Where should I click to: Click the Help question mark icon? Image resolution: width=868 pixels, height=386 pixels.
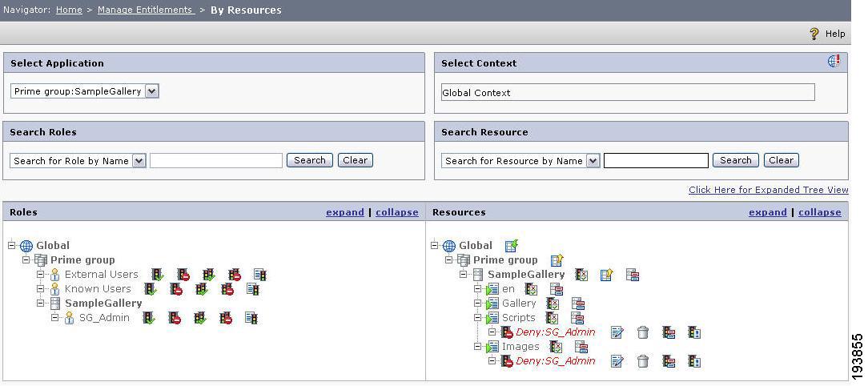point(814,34)
